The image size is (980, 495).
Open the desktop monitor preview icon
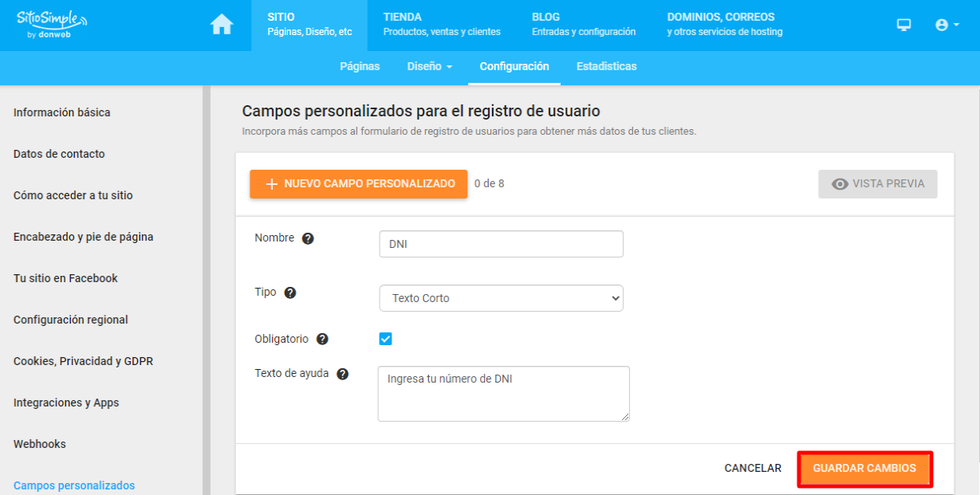click(903, 25)
